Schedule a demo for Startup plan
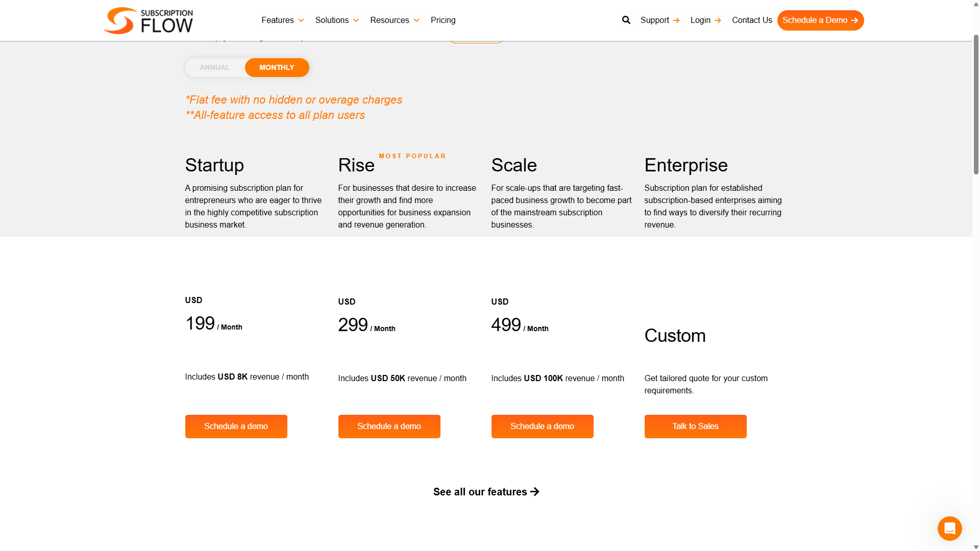Image resolution: width=980 pixels, height=551 pixels. click(236, 427)
